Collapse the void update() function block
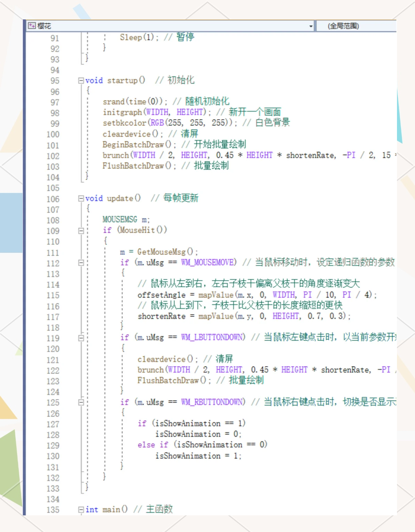 pyautogui.click(x=81, y=198)
